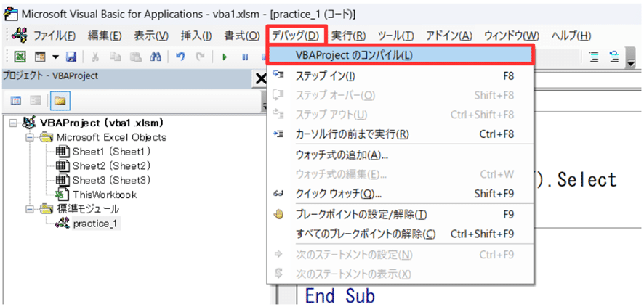Open the 挿入(I) menu
The image size is (644, 307).
pos(196,36)
